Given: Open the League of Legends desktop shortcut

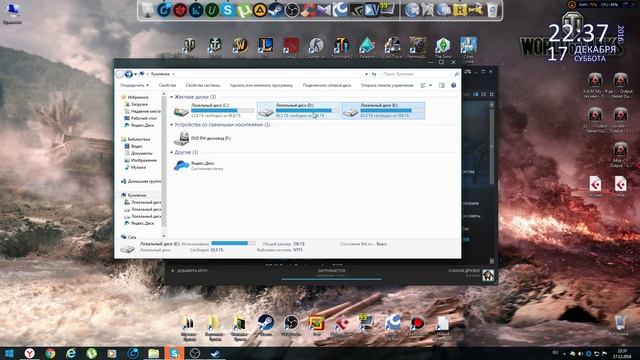Looking at the screenshot, I should pos(265,46).
